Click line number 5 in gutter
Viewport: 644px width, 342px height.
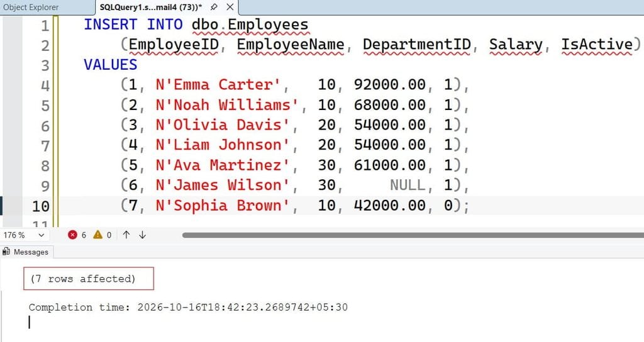[45, 106]
